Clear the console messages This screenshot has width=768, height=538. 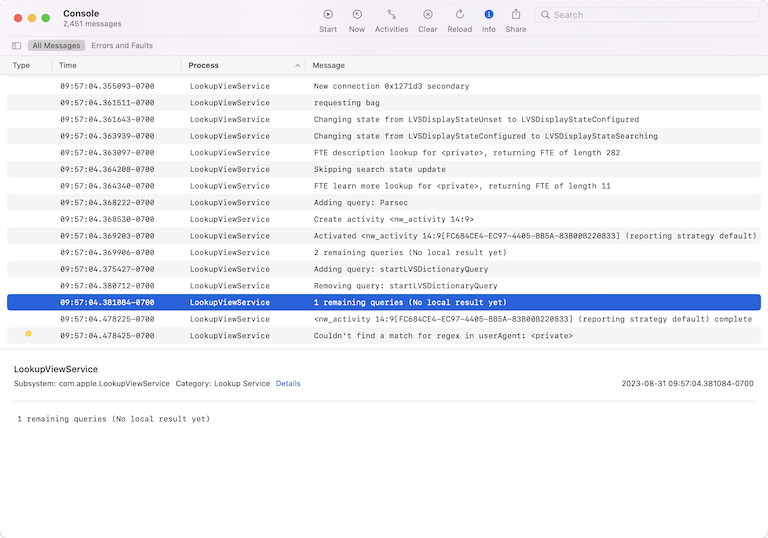(428, 21)
